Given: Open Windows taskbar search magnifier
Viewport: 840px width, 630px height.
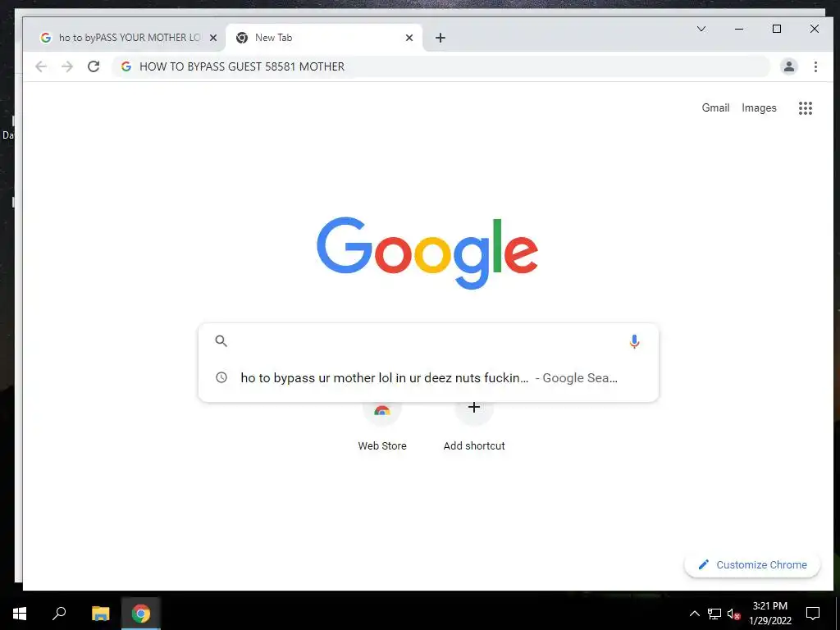Looking at the screenshot, I should pyautogui.click(x=59, y=614).
